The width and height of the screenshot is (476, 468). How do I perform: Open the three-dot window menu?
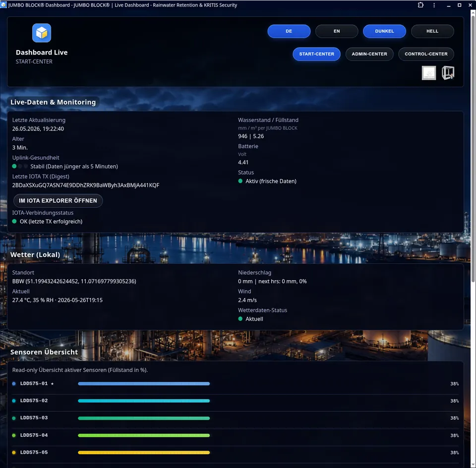(434, 5)
